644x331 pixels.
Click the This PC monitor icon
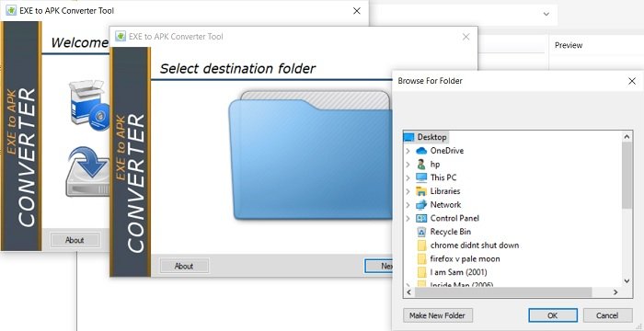421,177
